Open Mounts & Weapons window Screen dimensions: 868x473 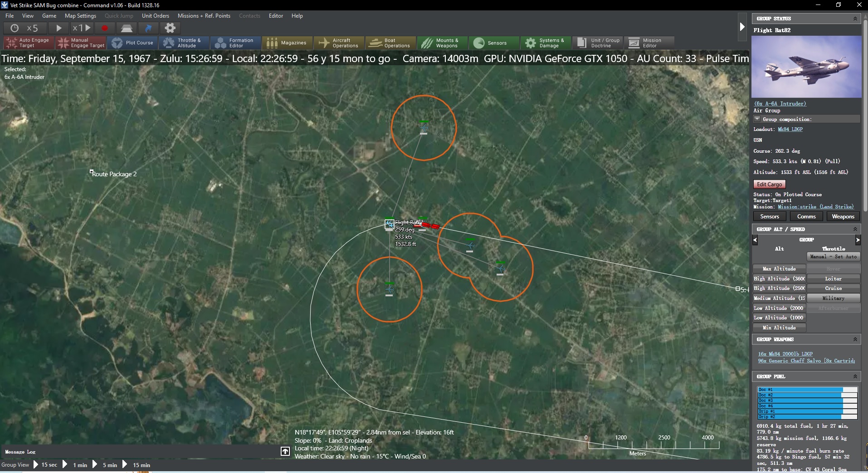tap(443, 43)
